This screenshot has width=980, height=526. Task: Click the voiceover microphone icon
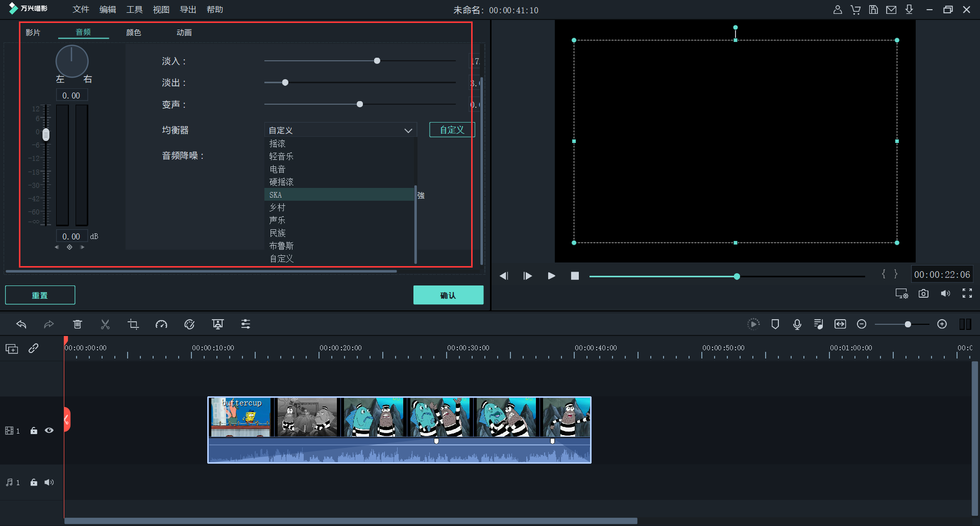[x=797, y=324]
